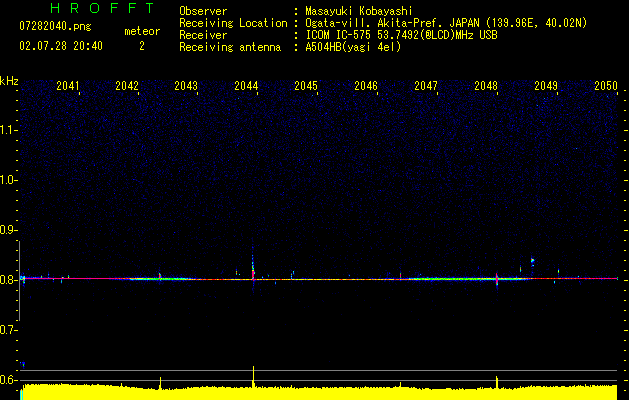The width and height of the screenshot is (629, 400).
Task: Click the 2041 time axis label
Action: click(67, 85)
